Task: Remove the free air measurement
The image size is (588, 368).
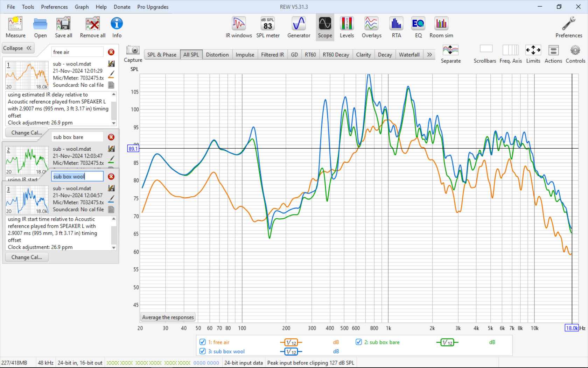Action: 111,52
